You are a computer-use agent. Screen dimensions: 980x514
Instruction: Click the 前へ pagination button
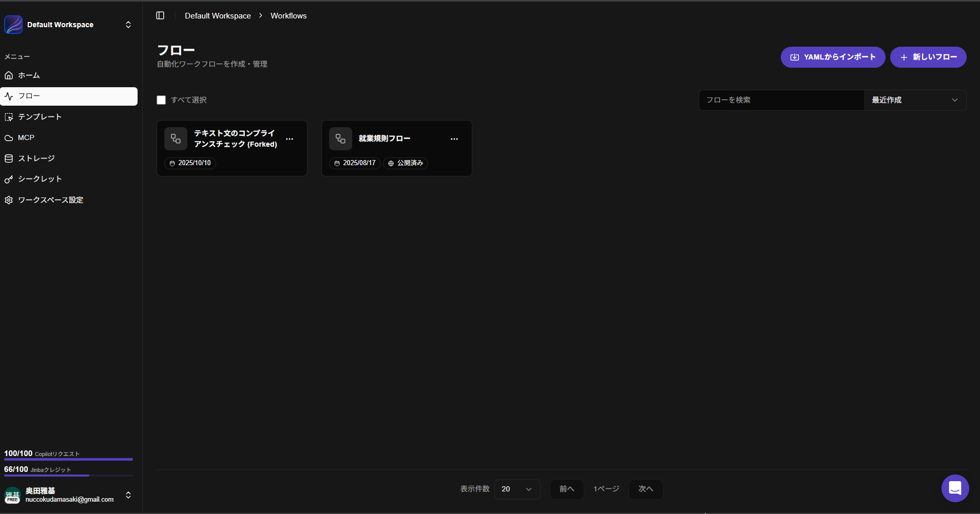567,489
